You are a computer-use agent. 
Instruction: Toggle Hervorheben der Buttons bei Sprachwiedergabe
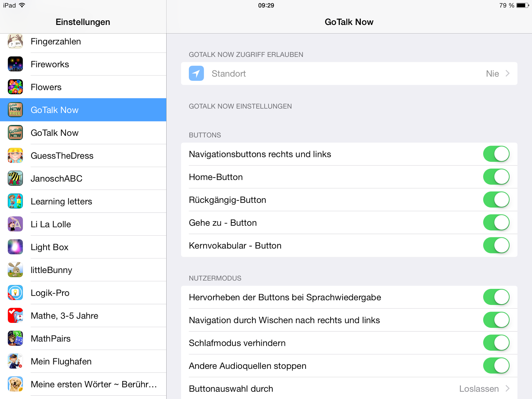click(496, 297)
